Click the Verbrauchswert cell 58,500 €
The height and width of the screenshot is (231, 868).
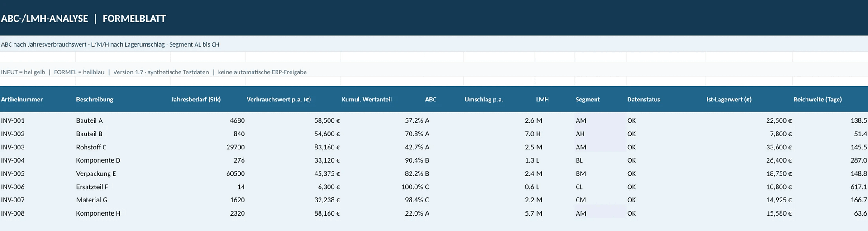[x=293, y=120]
